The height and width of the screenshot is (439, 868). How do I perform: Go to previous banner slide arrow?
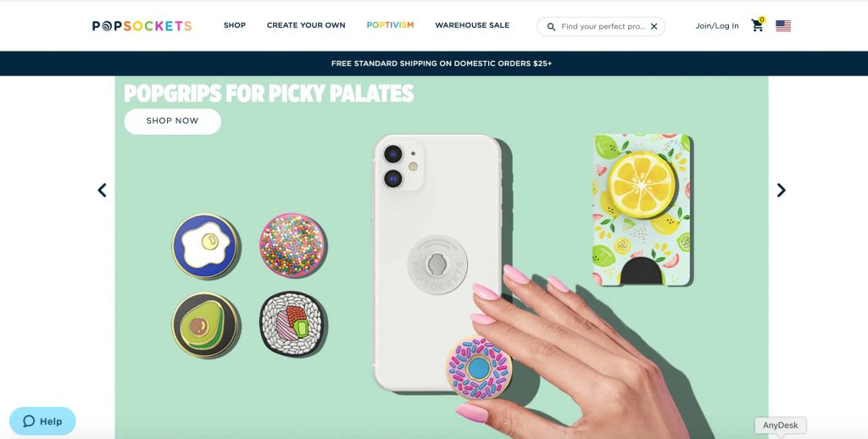pos(102,191)
